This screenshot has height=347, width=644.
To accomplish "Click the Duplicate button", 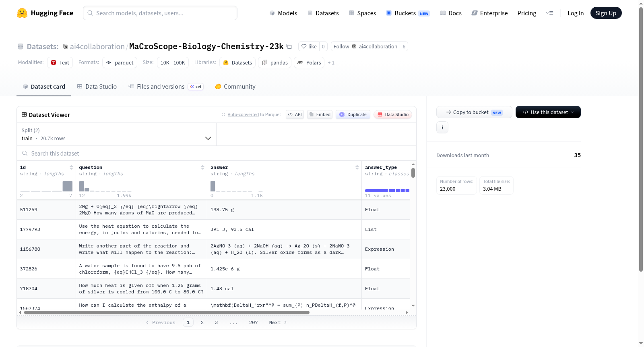I will click(353, 114).
